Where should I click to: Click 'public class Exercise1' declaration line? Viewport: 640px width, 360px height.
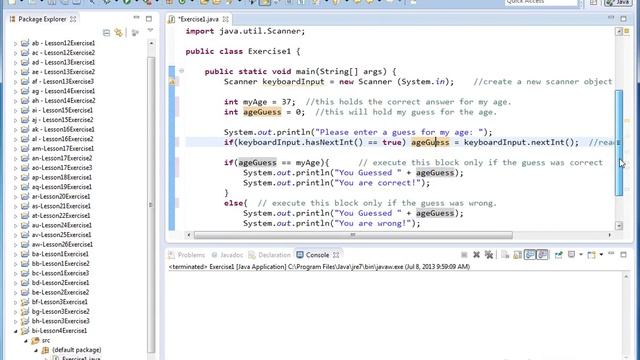(243, 51)
